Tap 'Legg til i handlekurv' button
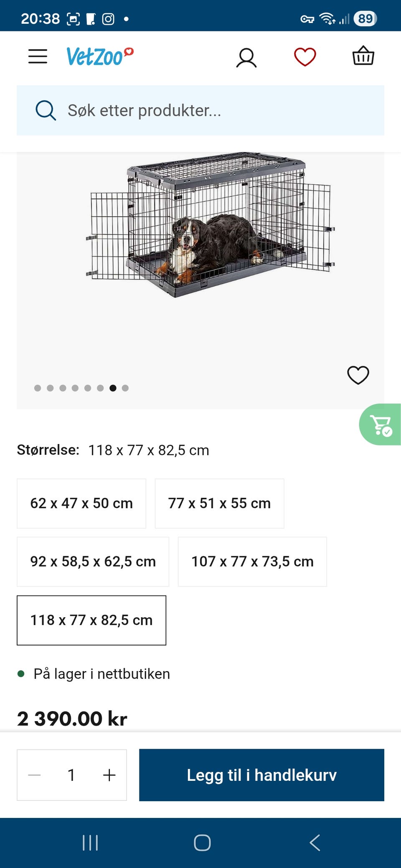Image resolution: width=401 pixels, height=868 pixels. coord(261,775)
